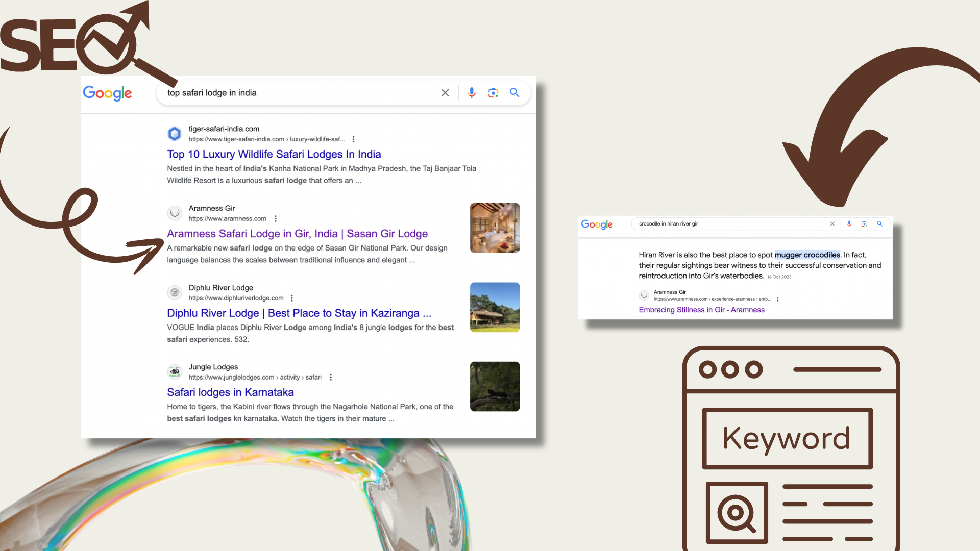Open 'Top 10 Luxury Wildlife Safari Lodges' result
Screen dimensions: 980x551
[x=274, y=154]
